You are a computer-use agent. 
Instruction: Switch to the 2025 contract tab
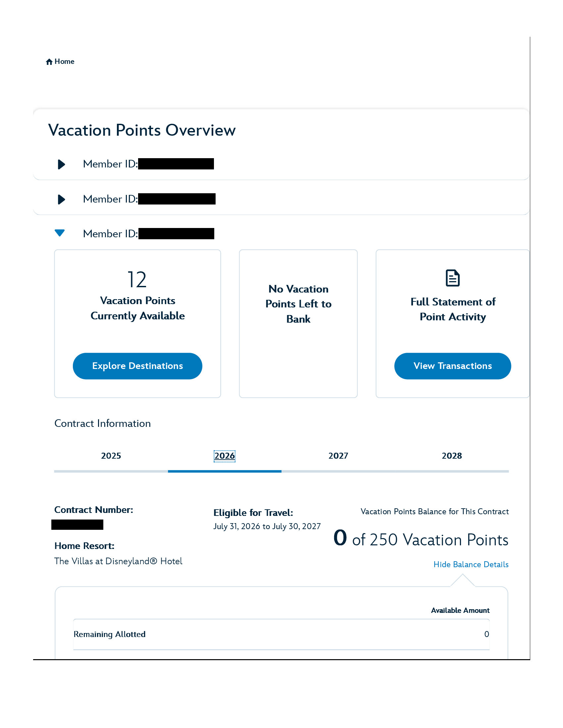point(111,456)
